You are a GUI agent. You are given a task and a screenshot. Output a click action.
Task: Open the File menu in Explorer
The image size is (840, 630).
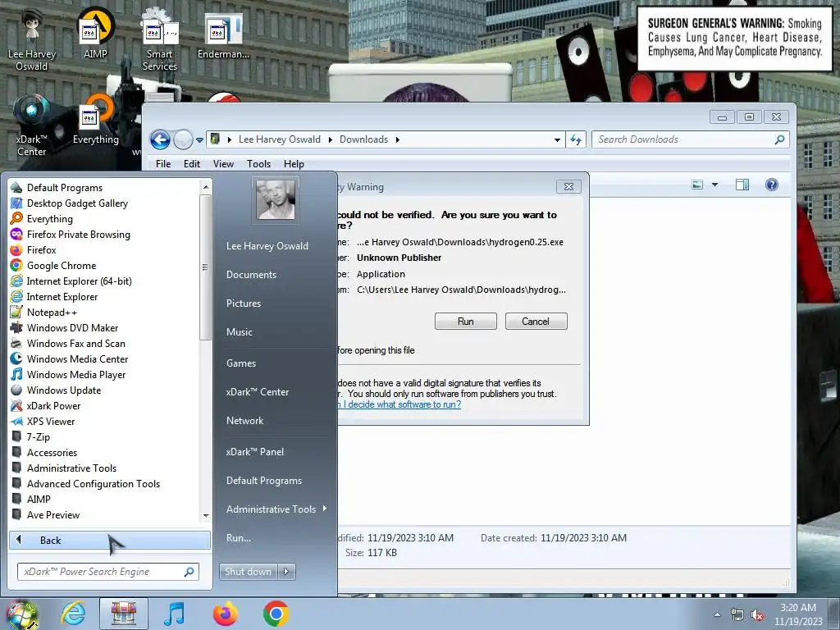(163, 164)
